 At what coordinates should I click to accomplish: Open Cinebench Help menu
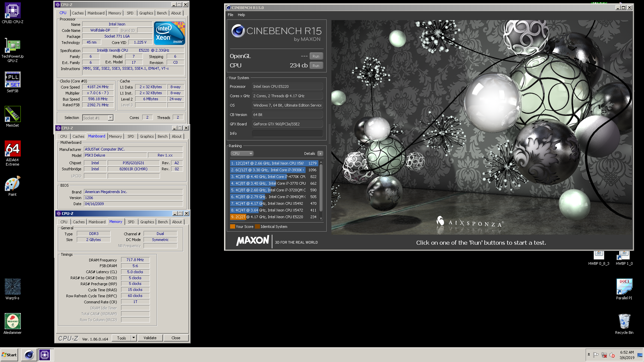click(241, 15)
